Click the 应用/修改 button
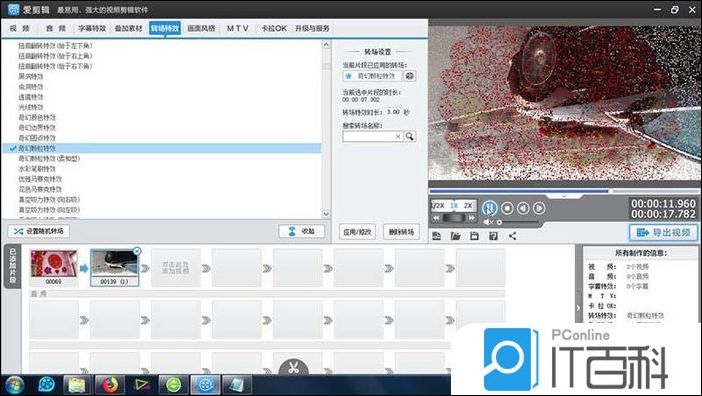Image resolution: width=702 pixels, height=396 pixels. pyautogui.click(x=357, y=232)
